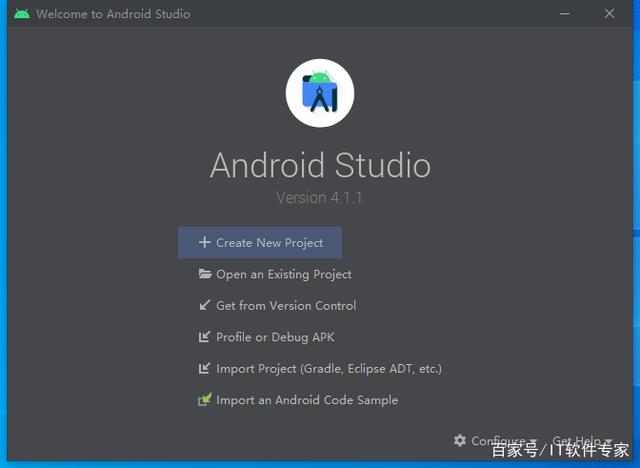This screenshot has width=640, height=468.
Task: Click the arrow icon for Get from Version Control
Action: [204, 305]
